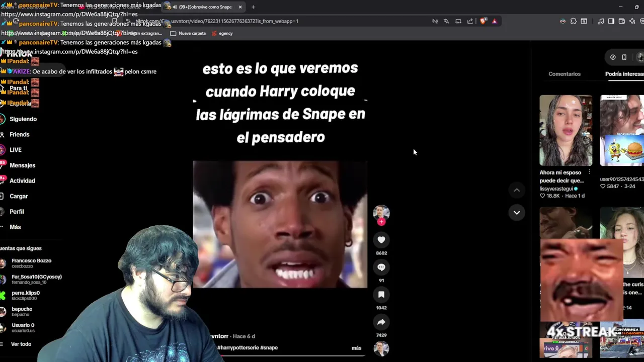Share the video with the arrow icon
644x362 pixels.
point(381,322)
